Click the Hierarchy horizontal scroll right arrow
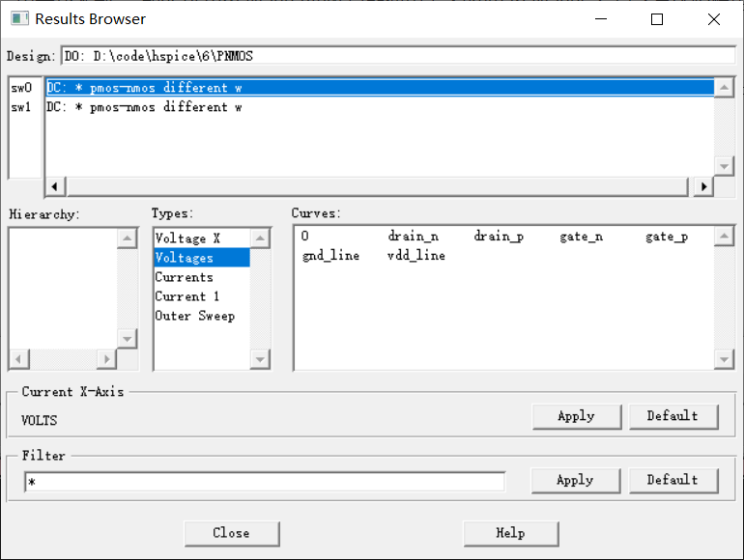The width and height of the screenshot is (744, 560). click(x=106, y=359)
